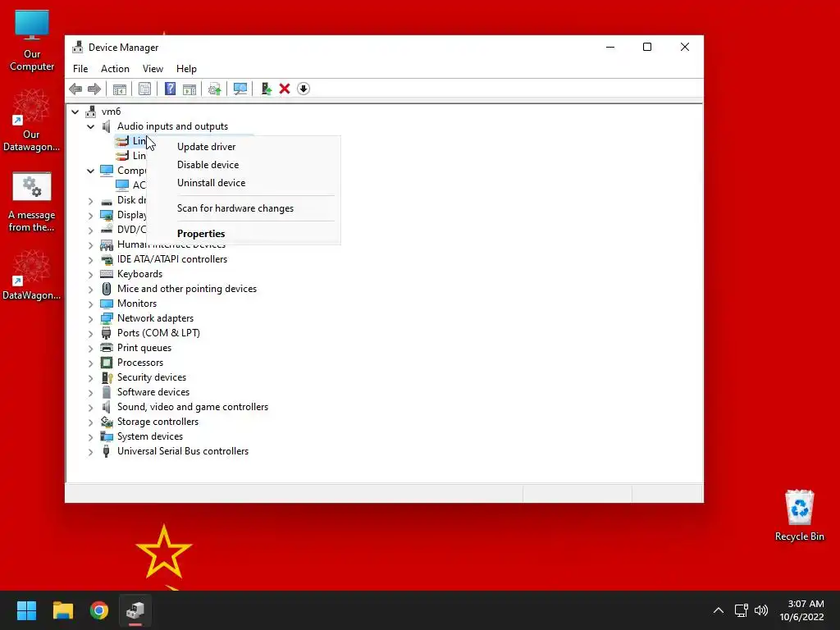Click the speaker icon beside Audio inputs and outputs
Viewport: 840px width, 630px height.
coord(107,126)
